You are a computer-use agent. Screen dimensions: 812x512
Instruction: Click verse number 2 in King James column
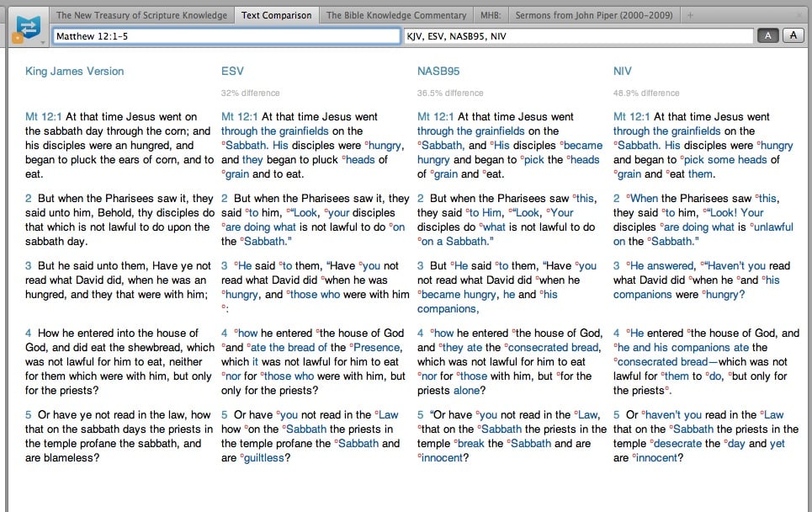29,198
